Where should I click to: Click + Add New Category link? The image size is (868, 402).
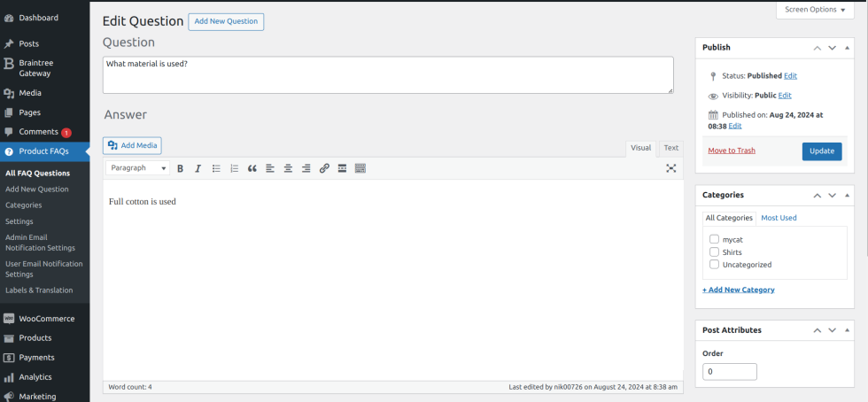pos(739,290)
